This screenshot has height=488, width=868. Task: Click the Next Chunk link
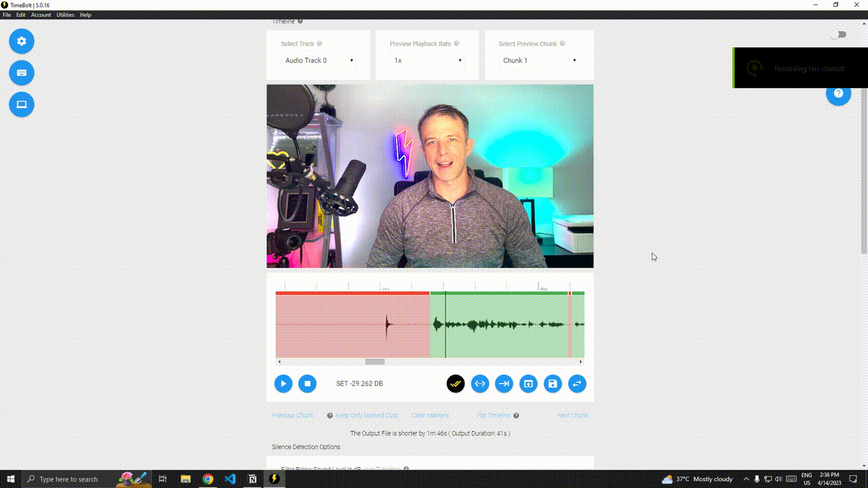point(572,415)
